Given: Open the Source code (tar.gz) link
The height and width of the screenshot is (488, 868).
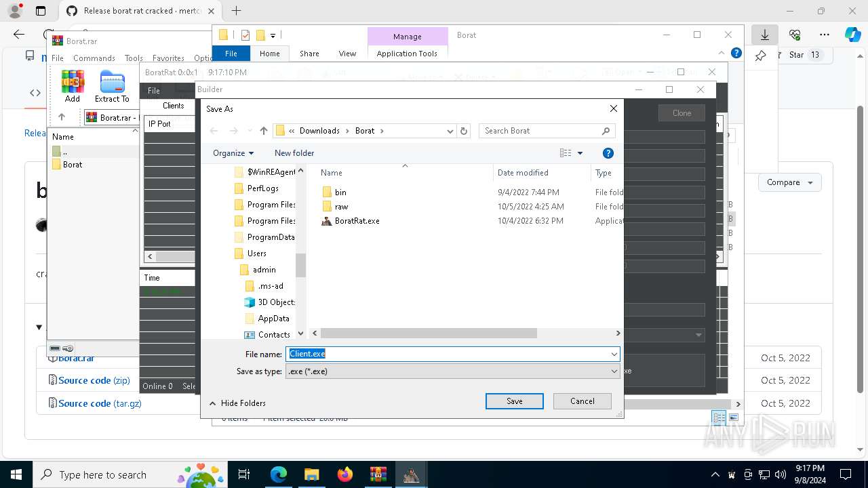Looking at the screenshot, I should tap(100, 403).
